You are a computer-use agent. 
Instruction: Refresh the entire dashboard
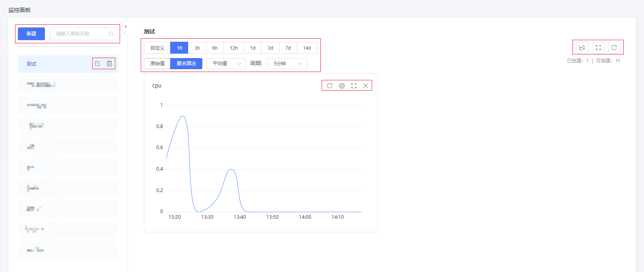tap(614, 48)
